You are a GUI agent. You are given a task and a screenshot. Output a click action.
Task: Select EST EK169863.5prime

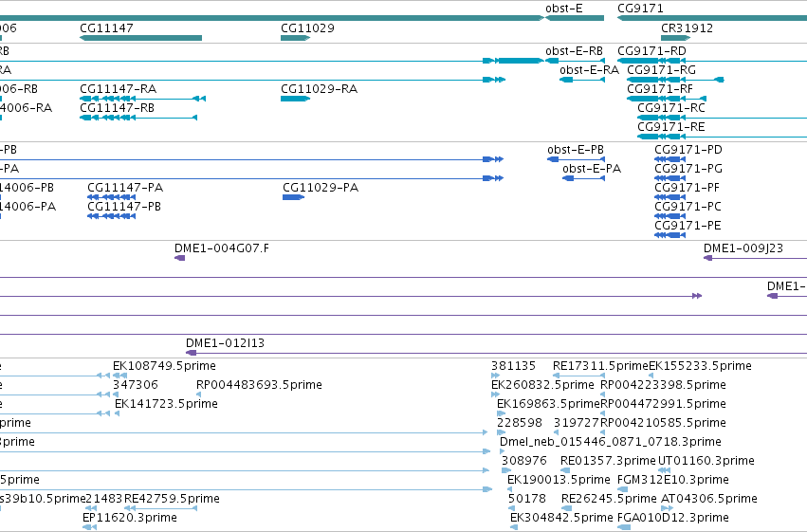point(549,404)
